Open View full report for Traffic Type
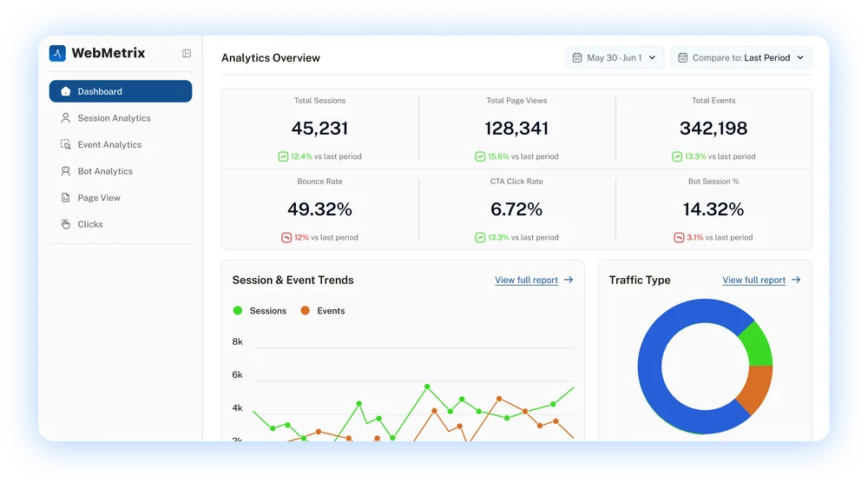Viewport: 868px width, 483px height. [754, 281]
